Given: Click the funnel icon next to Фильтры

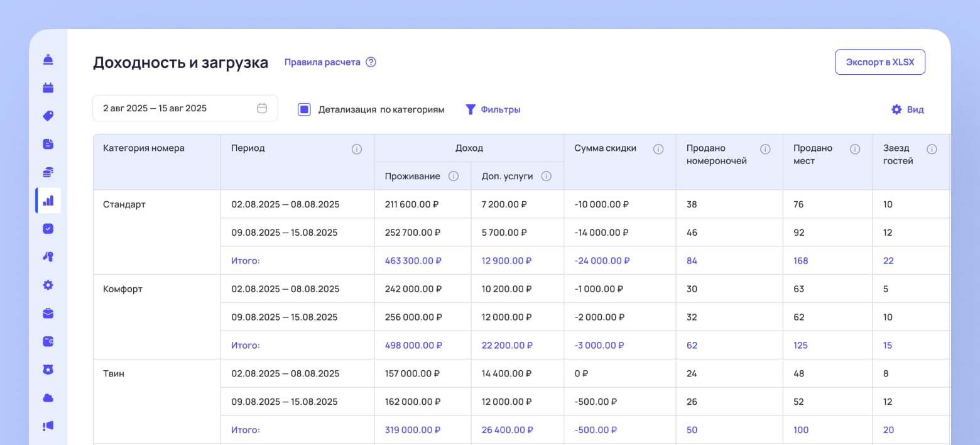Looking at the screenshot, I should pyautogui.click(x=471, y=109).
